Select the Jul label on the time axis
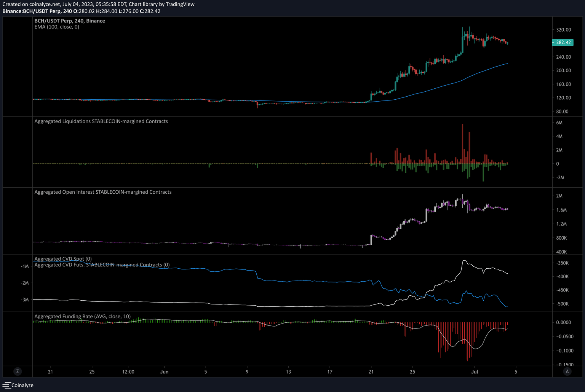 pyautogui.click(x=475, y=371)
